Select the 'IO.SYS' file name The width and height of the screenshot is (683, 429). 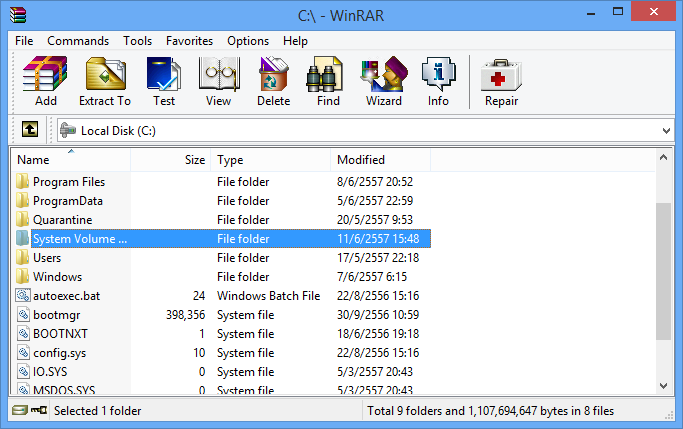50,372
